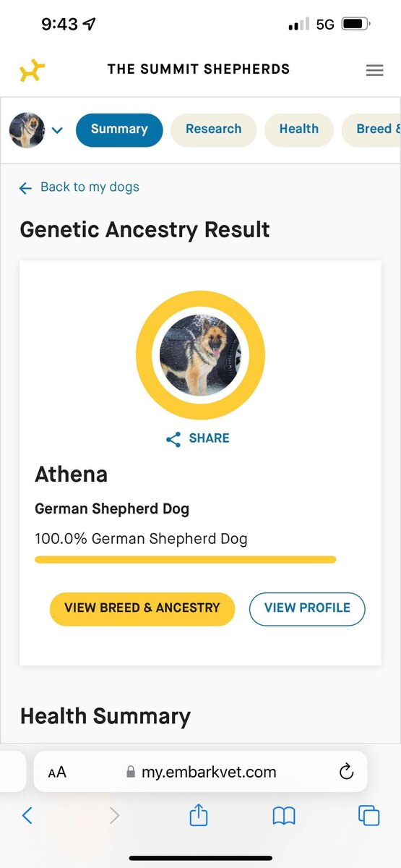Switch to the Health tab
This screenshot has height=868, width=401.
tap(298, 129)
